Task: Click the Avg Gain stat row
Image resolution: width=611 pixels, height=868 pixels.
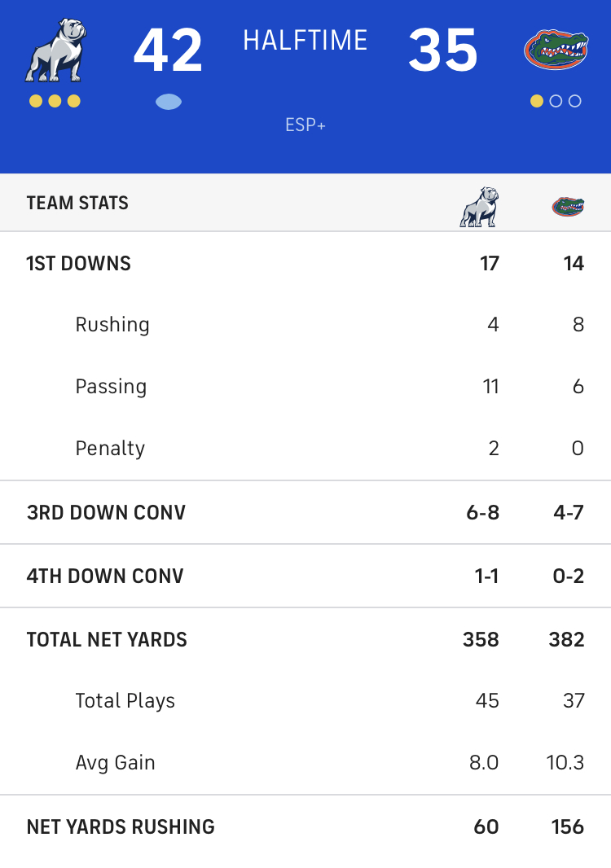Action: click(305, 763)
